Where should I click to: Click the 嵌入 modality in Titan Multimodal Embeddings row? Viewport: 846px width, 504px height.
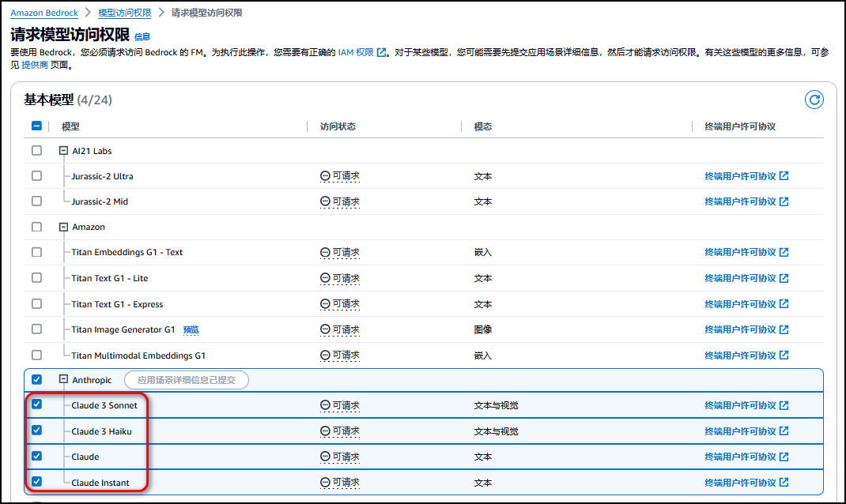click(x=483, y=355)
